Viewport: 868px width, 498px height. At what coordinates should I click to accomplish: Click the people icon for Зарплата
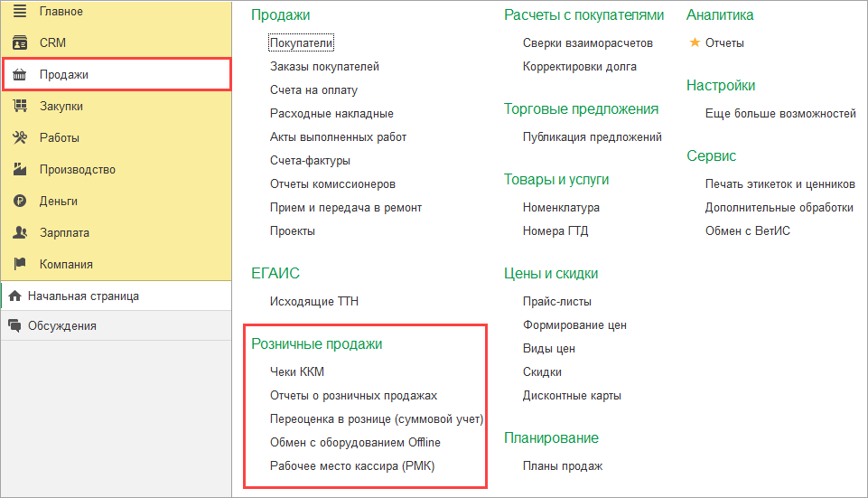click(x=19, y=232)
